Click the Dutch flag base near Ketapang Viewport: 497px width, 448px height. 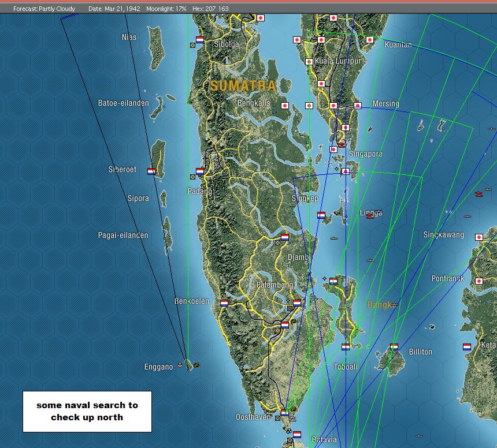click(467, 347)
